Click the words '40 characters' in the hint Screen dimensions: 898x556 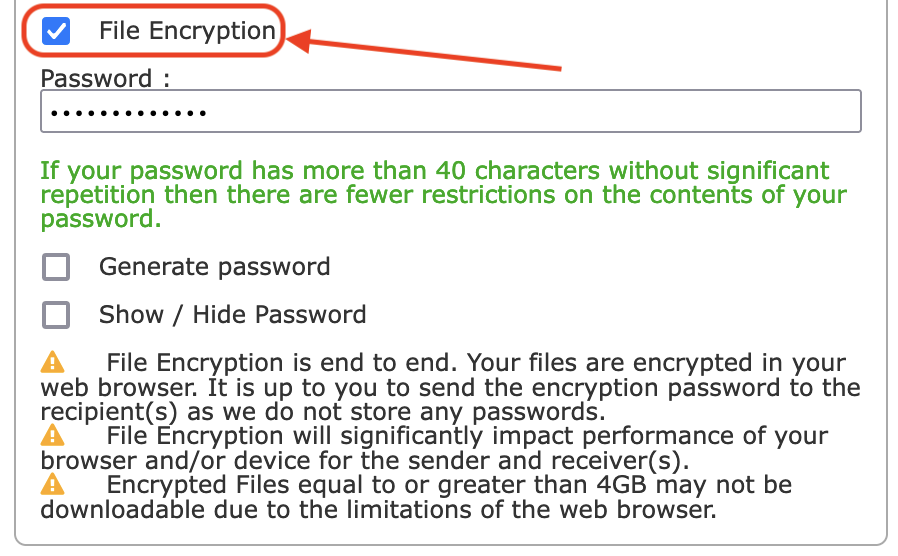(x=514, y=170)
